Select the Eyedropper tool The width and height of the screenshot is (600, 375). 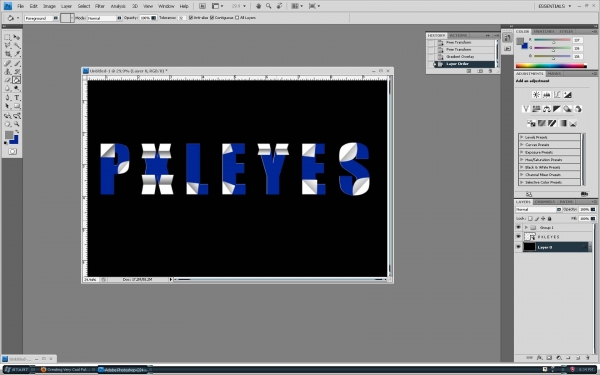point(17,54)
